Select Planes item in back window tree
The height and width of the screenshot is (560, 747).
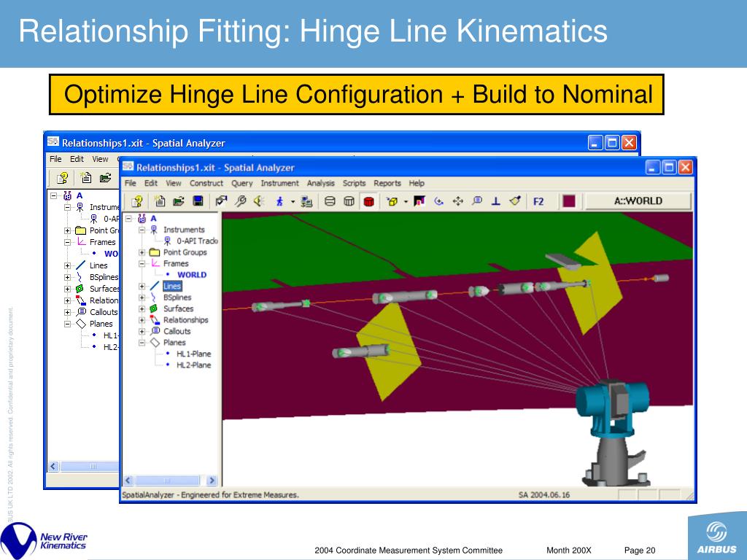(x=101, y=324)
